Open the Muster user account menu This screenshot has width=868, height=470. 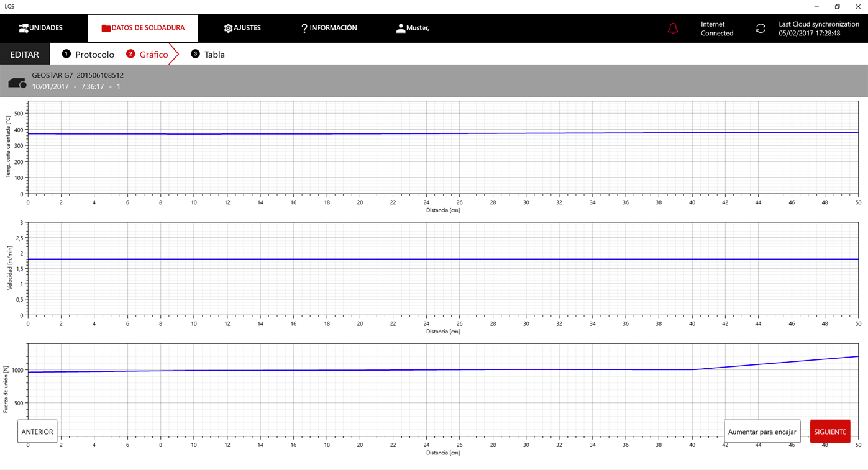tap(413, 28)
